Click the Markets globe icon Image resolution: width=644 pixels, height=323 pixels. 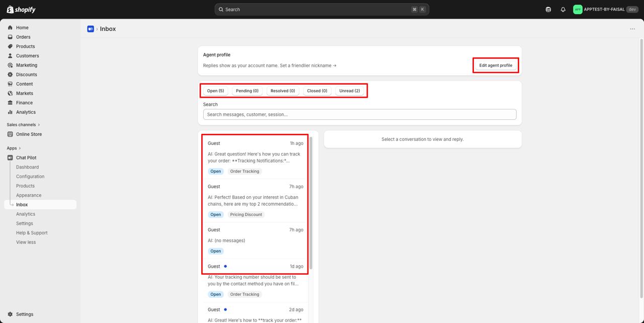[x=10, y=93]
